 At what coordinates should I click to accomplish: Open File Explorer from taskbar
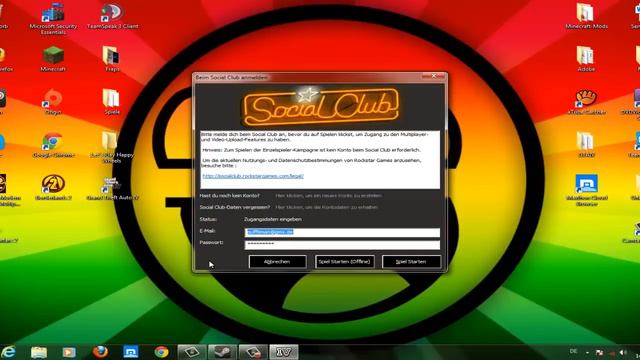(39, 352)
